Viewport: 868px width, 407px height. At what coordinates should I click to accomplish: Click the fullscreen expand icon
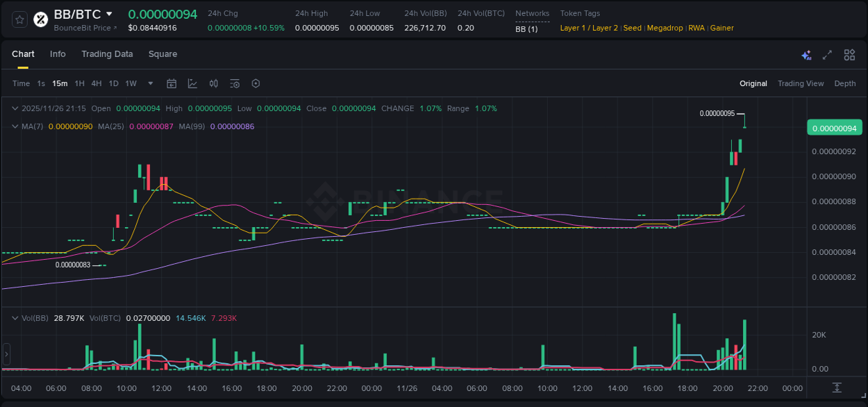point(827,54)
